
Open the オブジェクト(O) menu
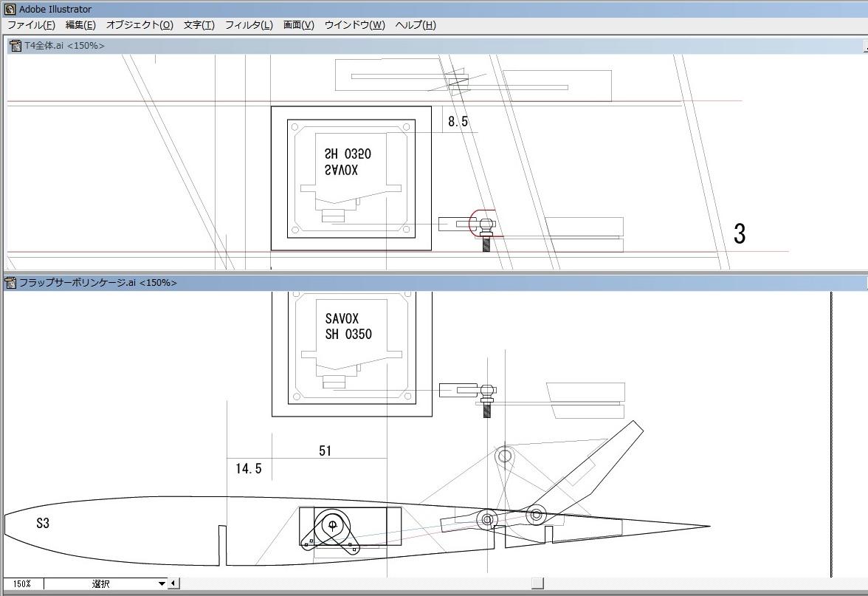139,25
